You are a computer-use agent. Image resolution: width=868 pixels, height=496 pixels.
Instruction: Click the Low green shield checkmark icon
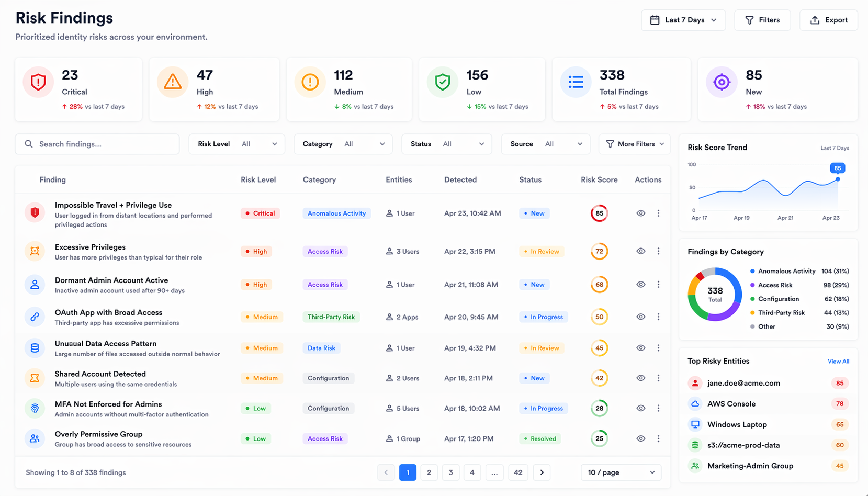[442, 82]
